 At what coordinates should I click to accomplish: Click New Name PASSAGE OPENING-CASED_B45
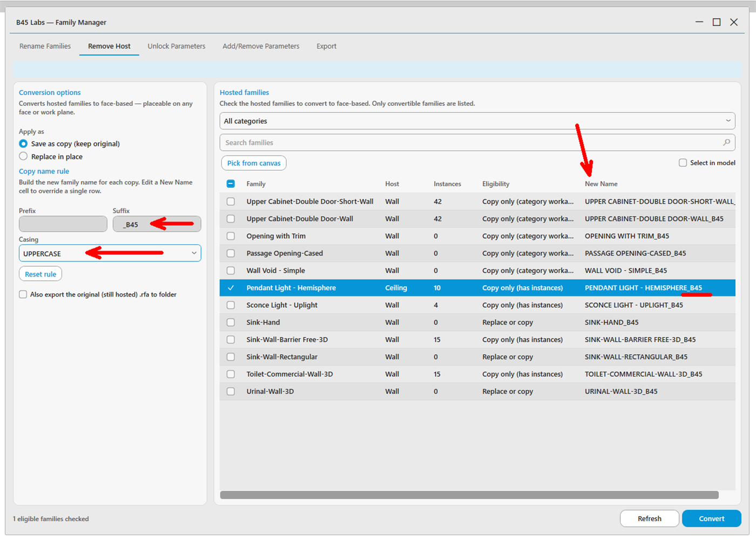coord(636,253)
